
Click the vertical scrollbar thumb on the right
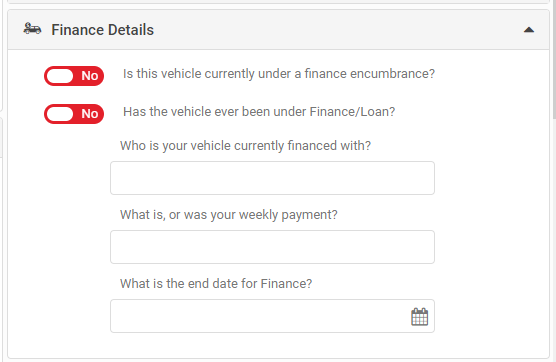[554, 59]
